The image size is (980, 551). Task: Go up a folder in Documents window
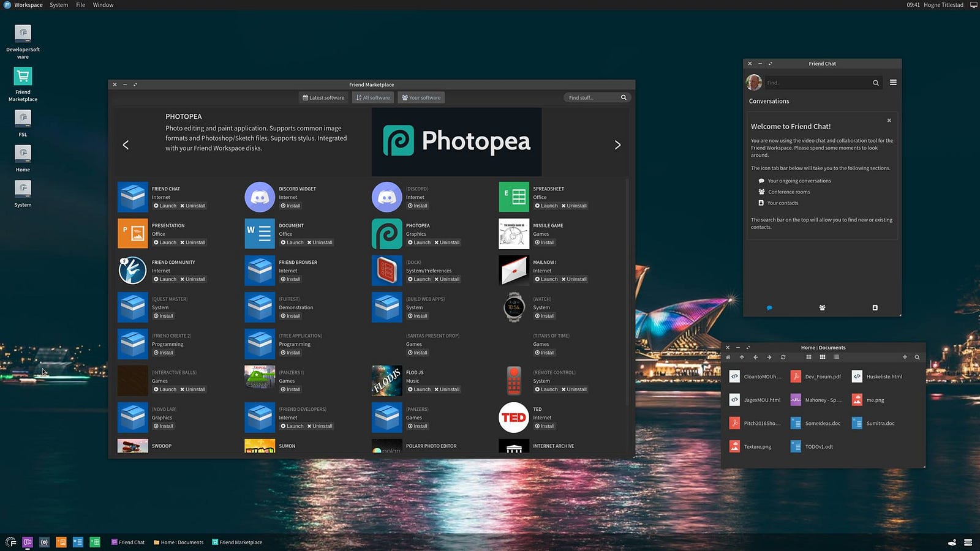tap(742, 357)
